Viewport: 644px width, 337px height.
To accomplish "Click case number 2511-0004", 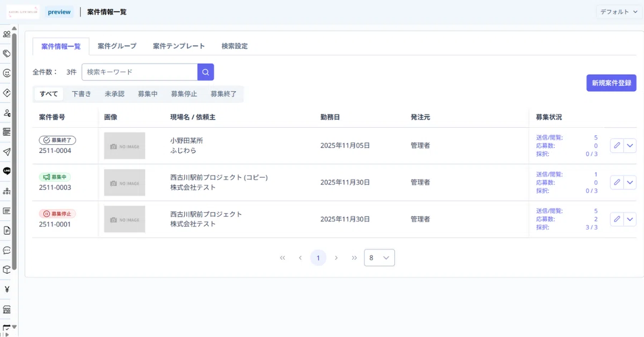I will pyautogui.click(x=55, y=151).
